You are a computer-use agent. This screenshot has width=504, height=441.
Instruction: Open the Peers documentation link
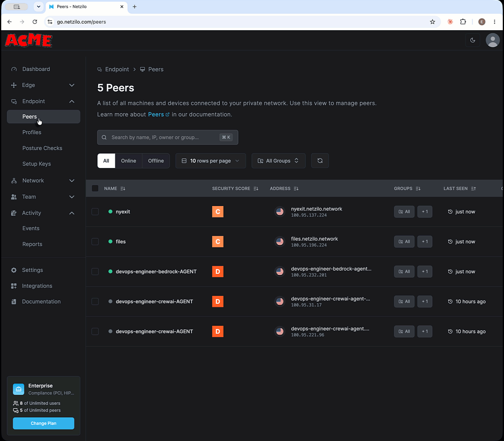click(x=159, y=114)
